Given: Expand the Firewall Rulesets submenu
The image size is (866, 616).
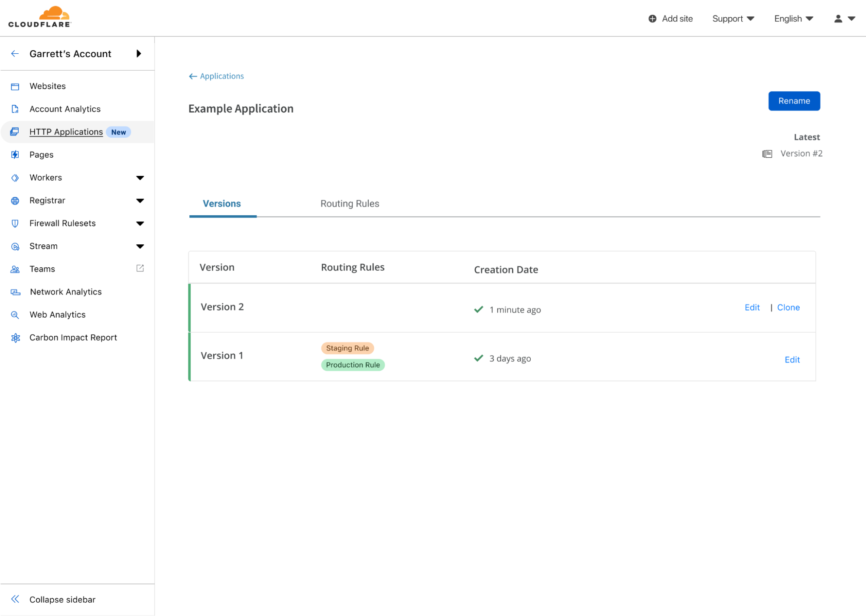Looking at the screenshot, I should pyautogui.click(x=140, y=224).
